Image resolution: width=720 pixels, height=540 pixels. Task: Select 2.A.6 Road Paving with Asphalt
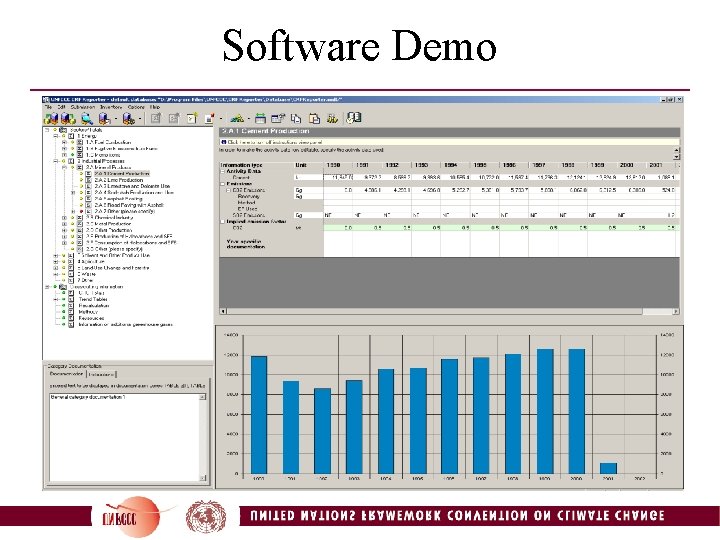pyautogui.click(x=129, y=205)
